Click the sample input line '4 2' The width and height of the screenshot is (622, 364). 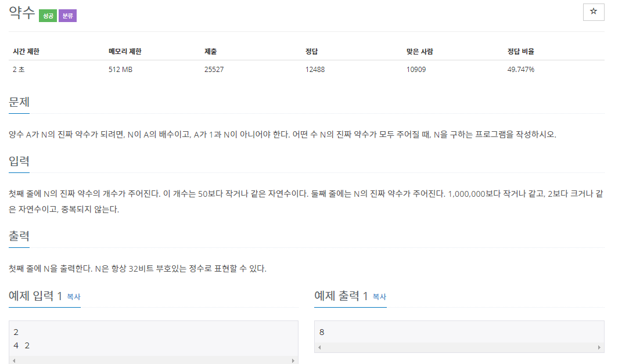pos(21,345)
